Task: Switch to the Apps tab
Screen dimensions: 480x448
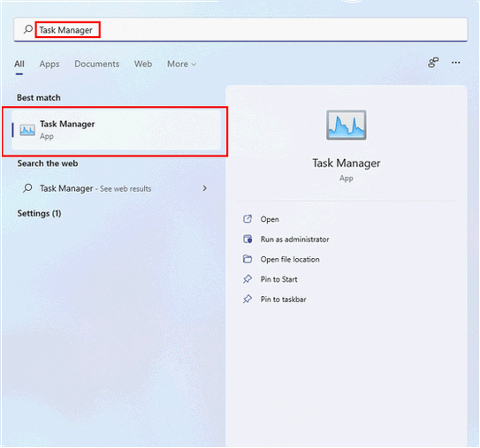Action: (x=50, y=64)
